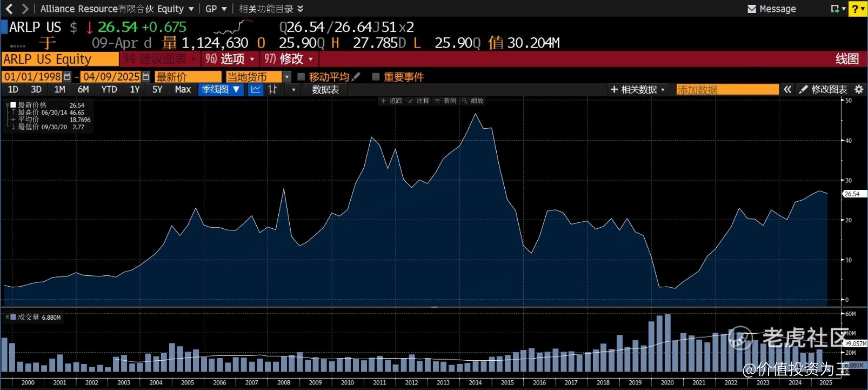Open the GP function dropdown
Image resolution: width=868 pixels, height=390 pixels.
click(216, 9)
